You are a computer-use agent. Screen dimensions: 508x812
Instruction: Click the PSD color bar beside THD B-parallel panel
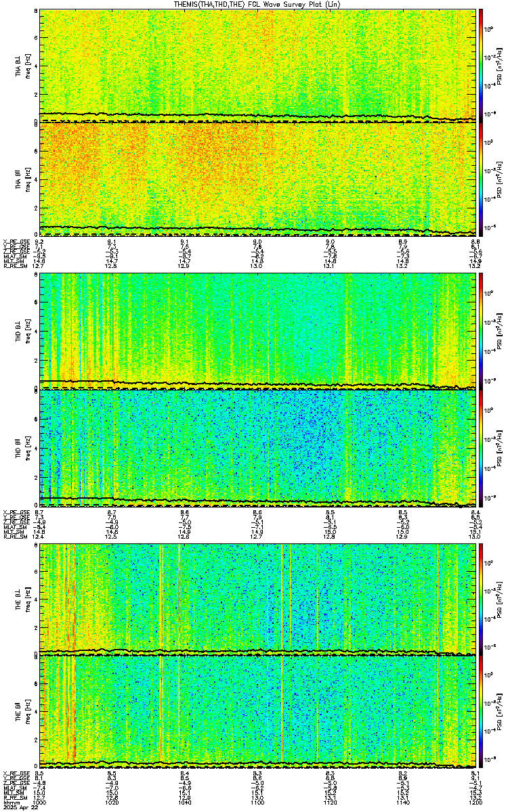tap(480, 448)
